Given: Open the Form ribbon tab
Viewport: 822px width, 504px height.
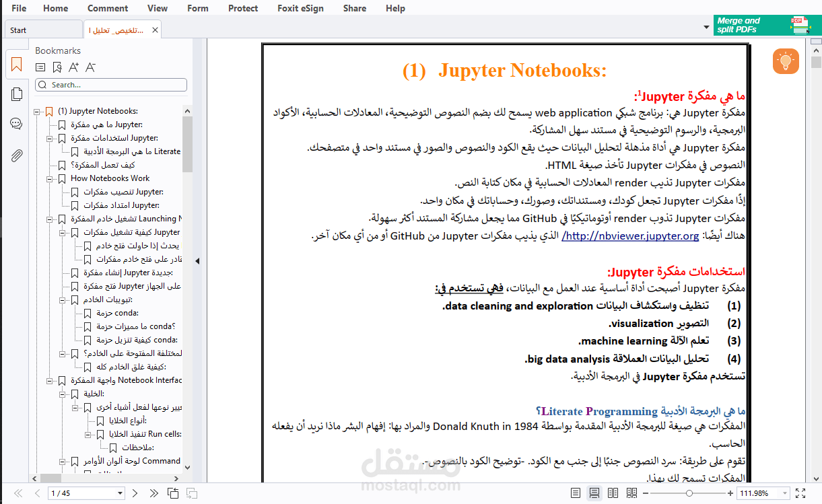Looking at the screenshot, I should click(198, 8).
